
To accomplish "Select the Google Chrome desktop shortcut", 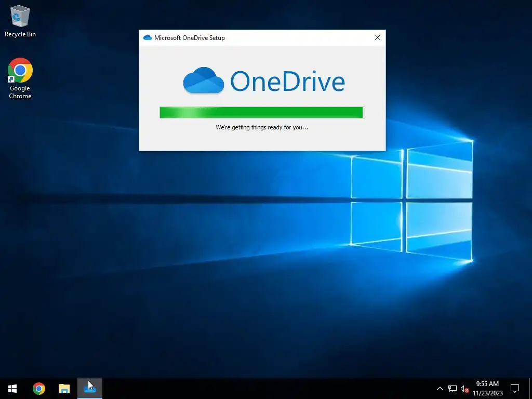I will 20,78.
